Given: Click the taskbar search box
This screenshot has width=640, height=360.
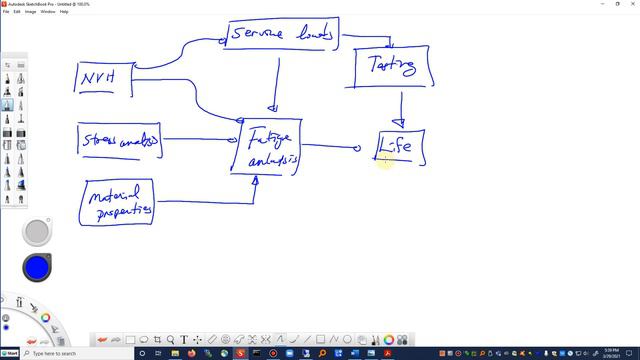Looking at the screenshot, I should point(78,353).
